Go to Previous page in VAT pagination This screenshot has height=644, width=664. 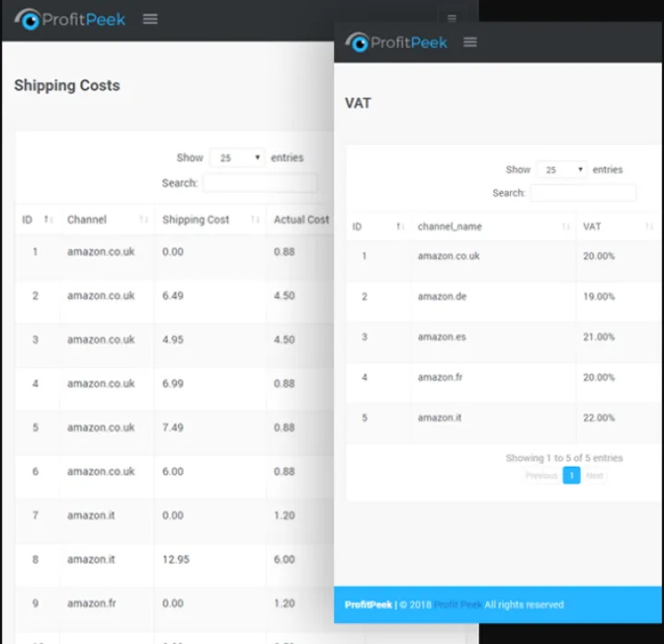coord(541,476)
